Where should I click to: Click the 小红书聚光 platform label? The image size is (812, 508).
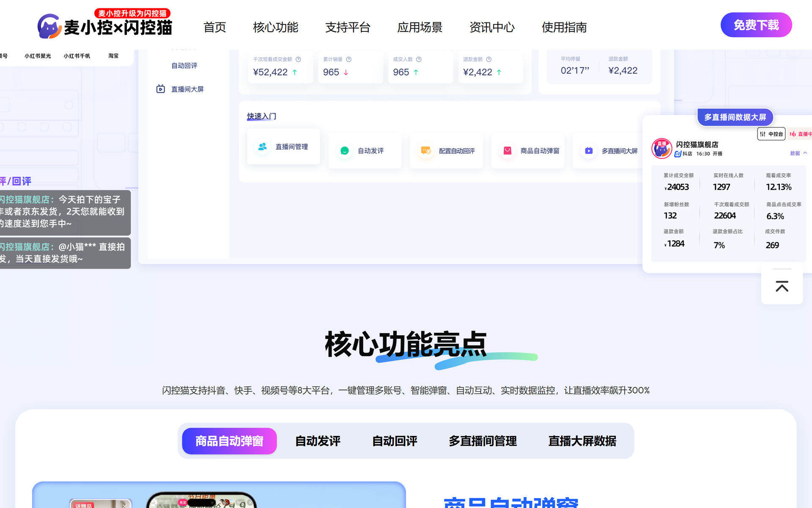point(38,56)
